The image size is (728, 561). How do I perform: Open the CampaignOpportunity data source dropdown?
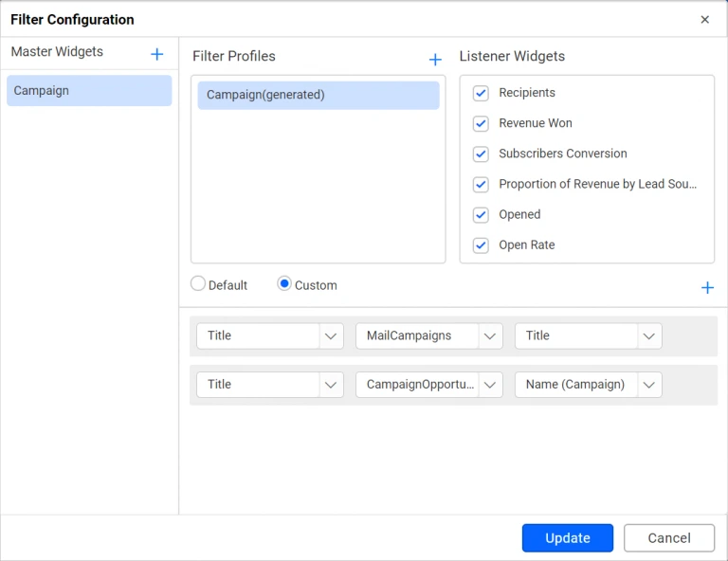[428, 385]
